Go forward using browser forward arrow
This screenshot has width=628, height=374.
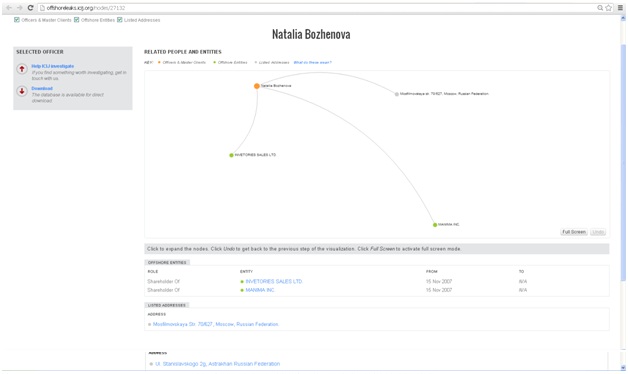tap(20, 8)
